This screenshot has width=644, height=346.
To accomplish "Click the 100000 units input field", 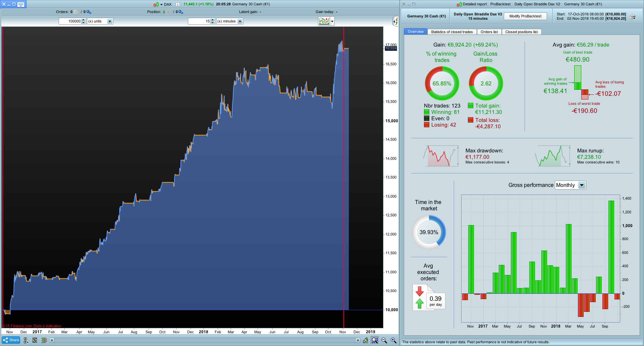I will pos(70,21).
